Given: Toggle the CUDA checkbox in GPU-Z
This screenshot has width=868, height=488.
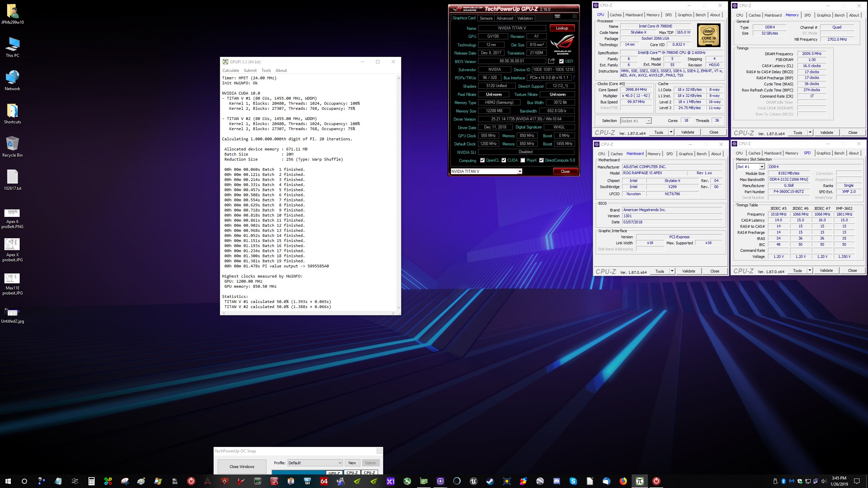Looking at the screenshot, I should coord(504,160).
